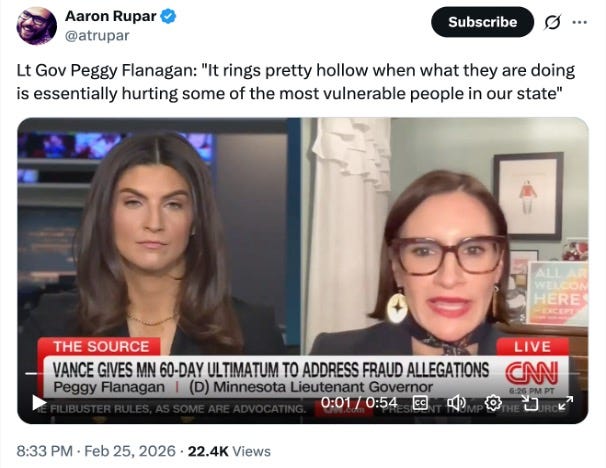Open picture-in-picture mode icon

pos(530,403)
